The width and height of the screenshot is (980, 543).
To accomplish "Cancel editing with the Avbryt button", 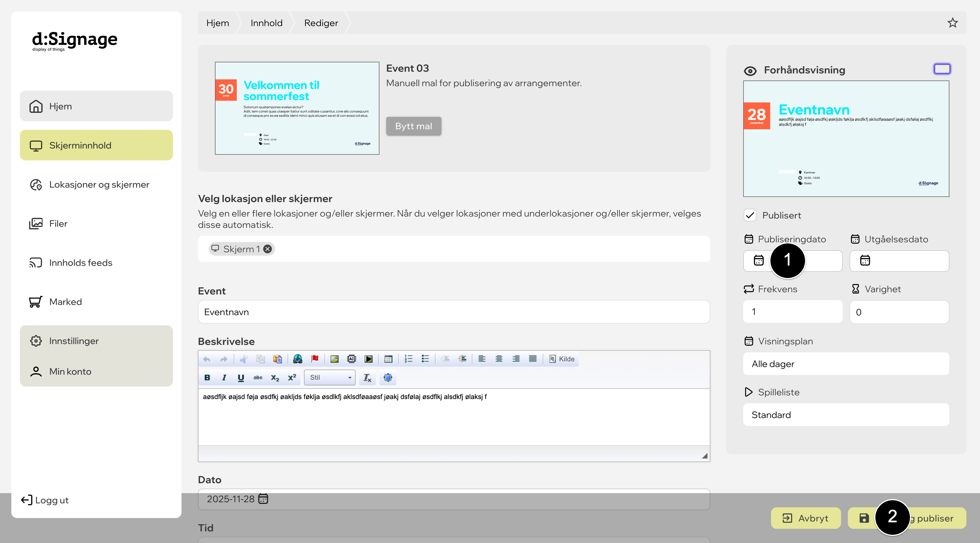I will (806, 518).
